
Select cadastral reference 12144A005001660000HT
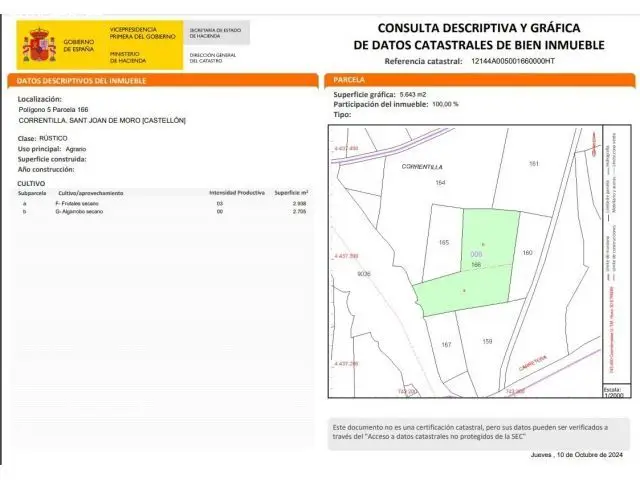pyautogui.click(x=513, y=61)
